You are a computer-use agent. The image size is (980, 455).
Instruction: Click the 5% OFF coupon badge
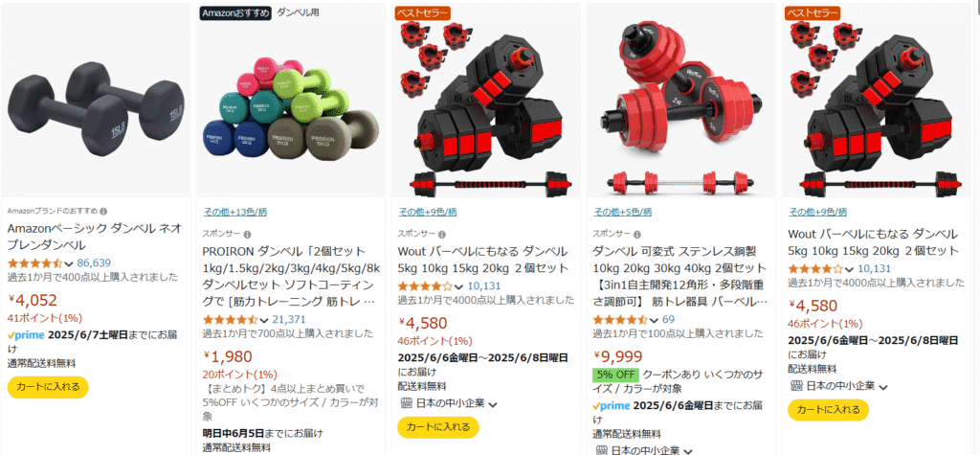coord(615,375)
